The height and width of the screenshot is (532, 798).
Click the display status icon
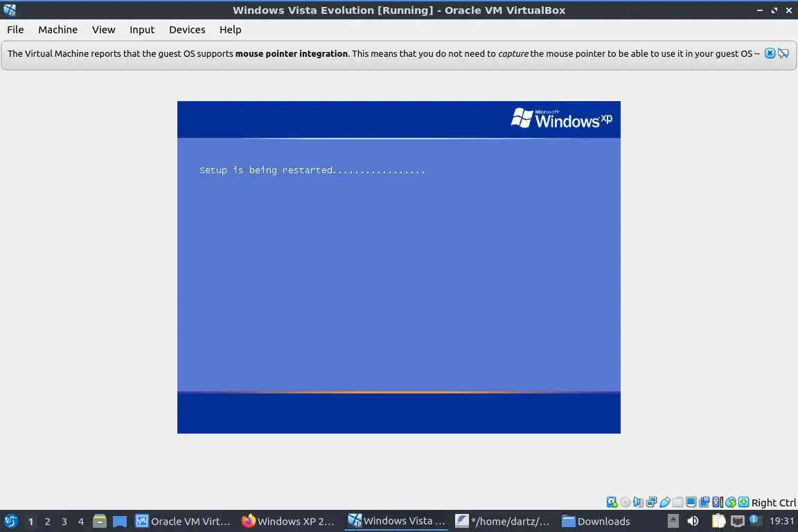pos(691,502)
